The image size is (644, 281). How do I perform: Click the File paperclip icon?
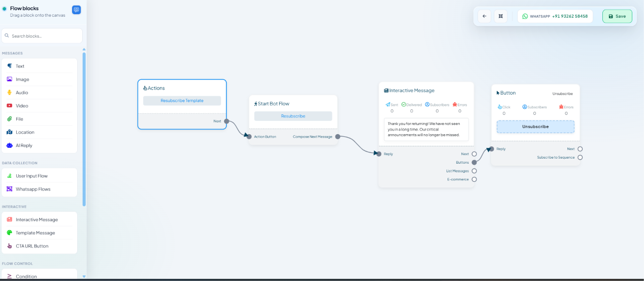[x=9, y=119]
